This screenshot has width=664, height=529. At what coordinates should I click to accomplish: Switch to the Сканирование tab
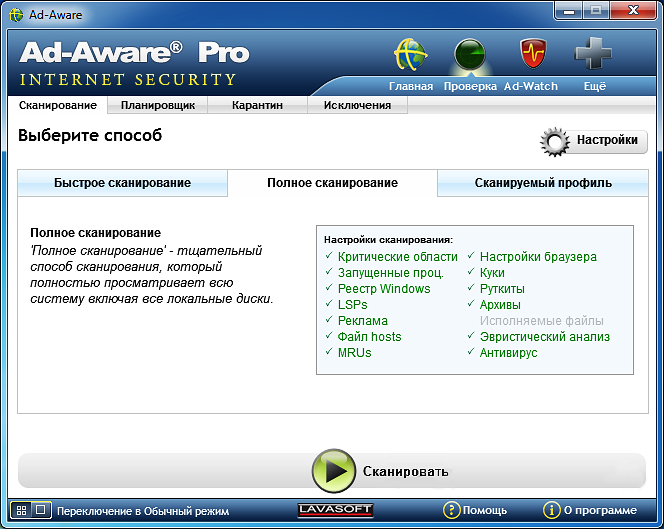(x=58, y=105)
